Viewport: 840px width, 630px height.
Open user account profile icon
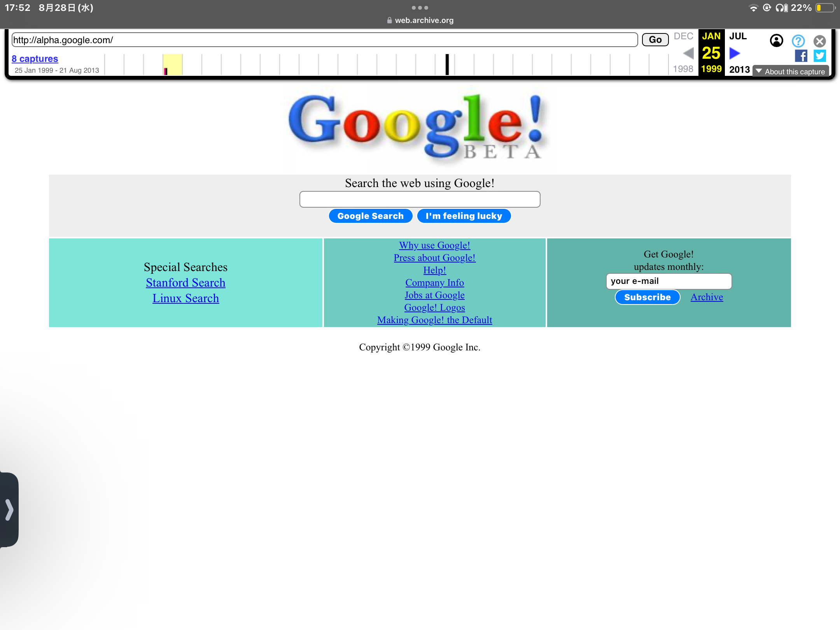click(776, 41)
